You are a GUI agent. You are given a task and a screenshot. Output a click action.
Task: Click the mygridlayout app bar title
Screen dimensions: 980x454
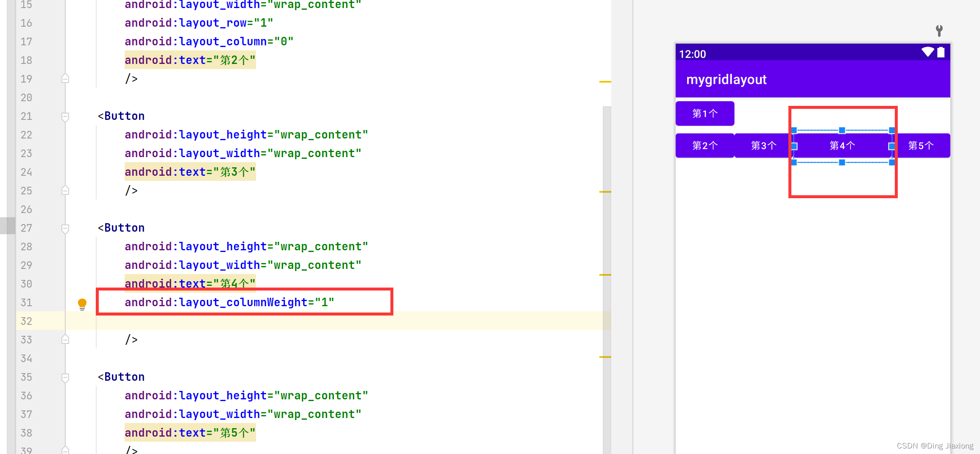[x=727, y=80]
